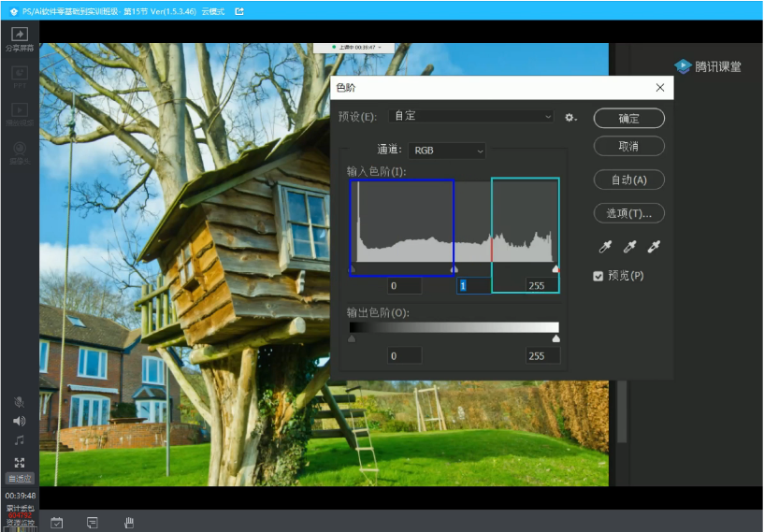The image size is (764, 532).
Task: Select the gray point eyedropper
Action: pyautogui.click(x=629, y=247)
